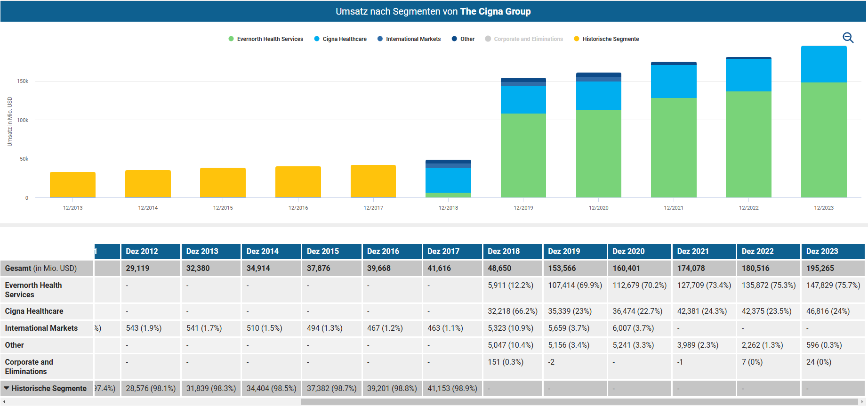Click the Dez 2015 column header
The image size is (868, 408).
pos(331,252)
